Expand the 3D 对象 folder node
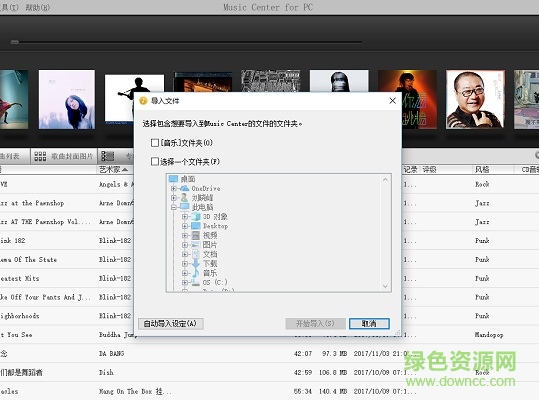The image size is (539, 400). click(185, 216)
